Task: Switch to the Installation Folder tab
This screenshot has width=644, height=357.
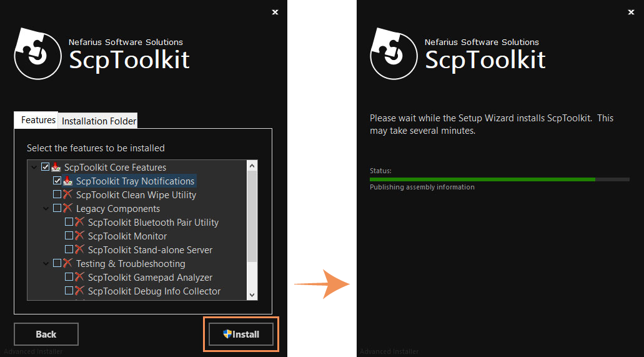Action: click(x=99, y=121)
